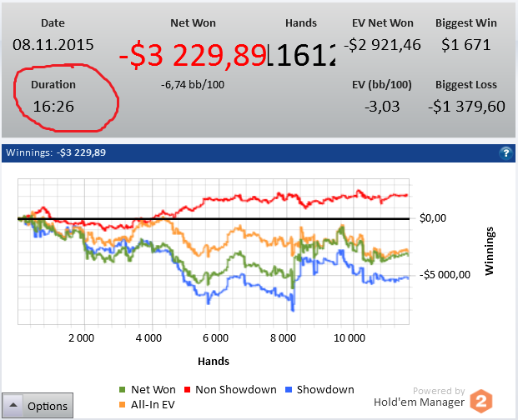The image size is (518, 420).
Task: Click the vertical Winnings axis title
Action: pyautogui.click(x=490, y=251)
